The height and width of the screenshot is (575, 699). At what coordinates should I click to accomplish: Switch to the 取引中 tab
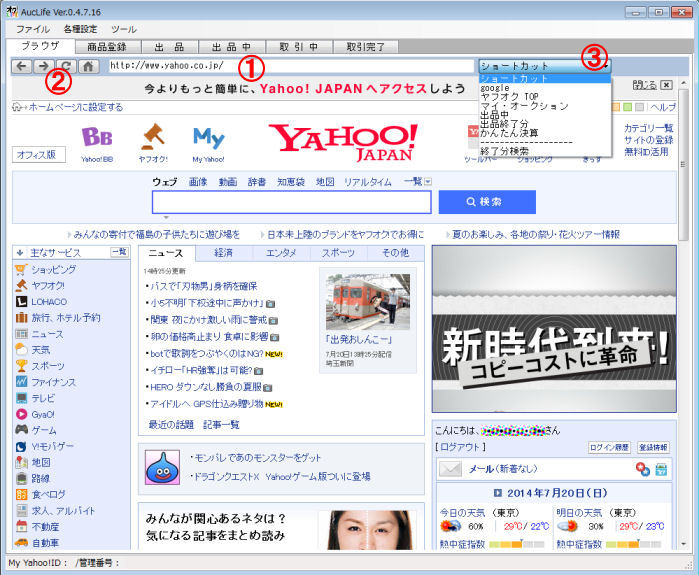point(299,47)
